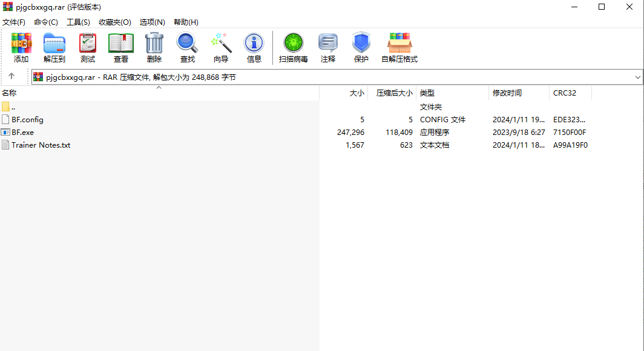This screenshot has height=351, width=644.
Task: Open the 文件(F) menu
Action: (14, 22)
